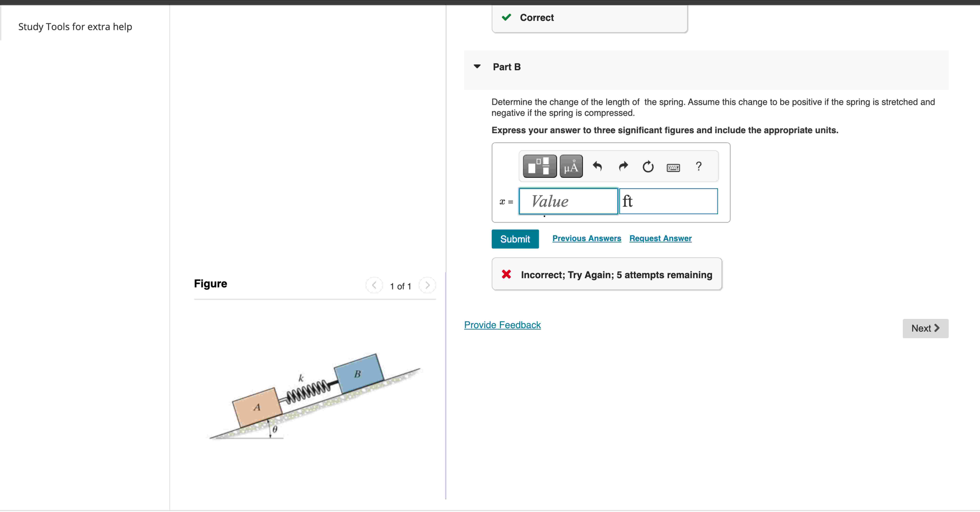Viewport: 980px width, 512px height.
Task: Go to next figure arrow
Action: click(x=427, y=285)
